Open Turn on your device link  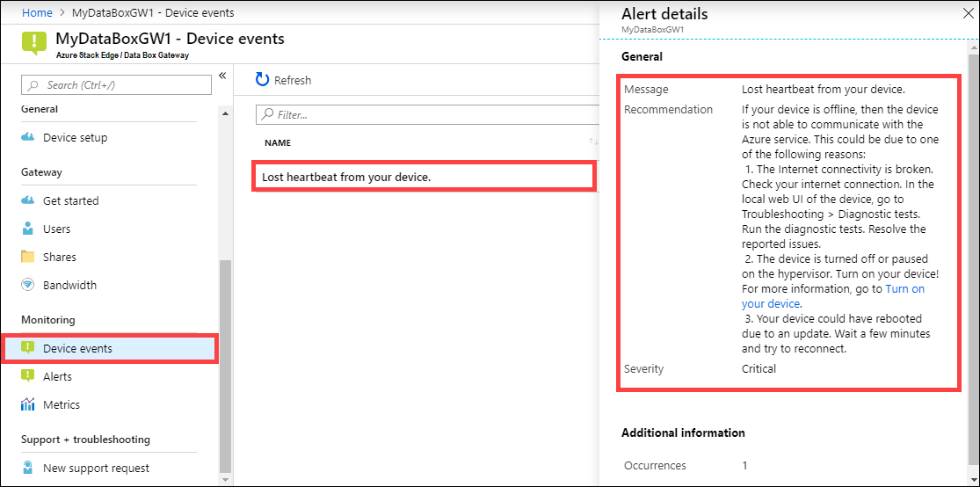pyautogui.click(x=833, y=296)
